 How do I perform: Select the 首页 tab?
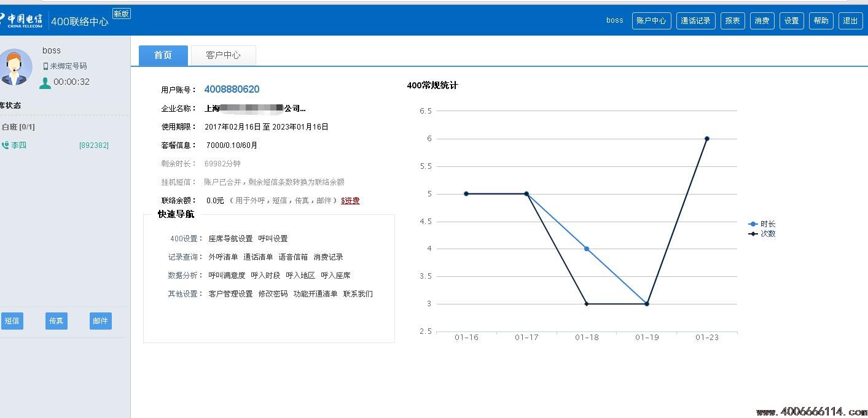(163, 55)
